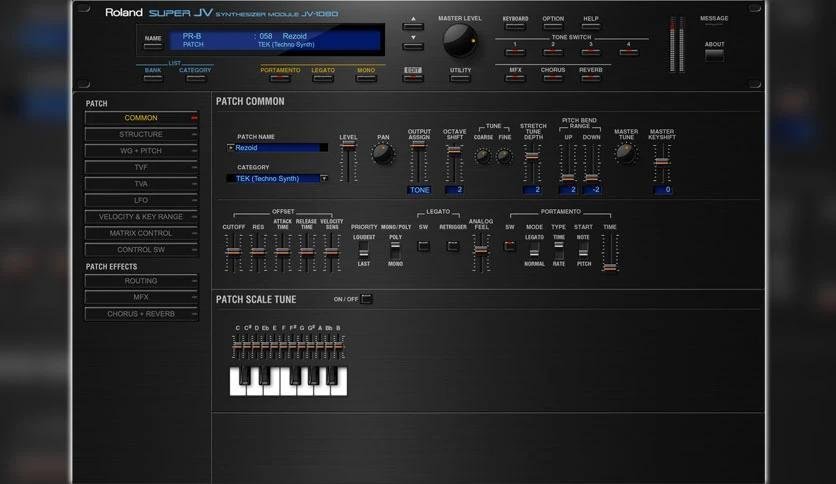Viewport: 836px width, 484px height.
Task: Click the Attack Time offset slider
Action: click(282, 253)
